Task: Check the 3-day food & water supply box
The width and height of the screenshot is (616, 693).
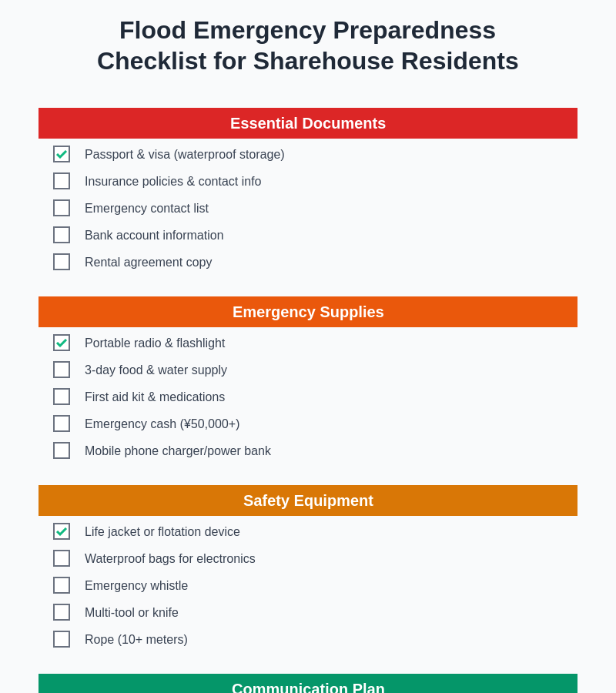Action: pyautogui.click(x=62, y=370)
